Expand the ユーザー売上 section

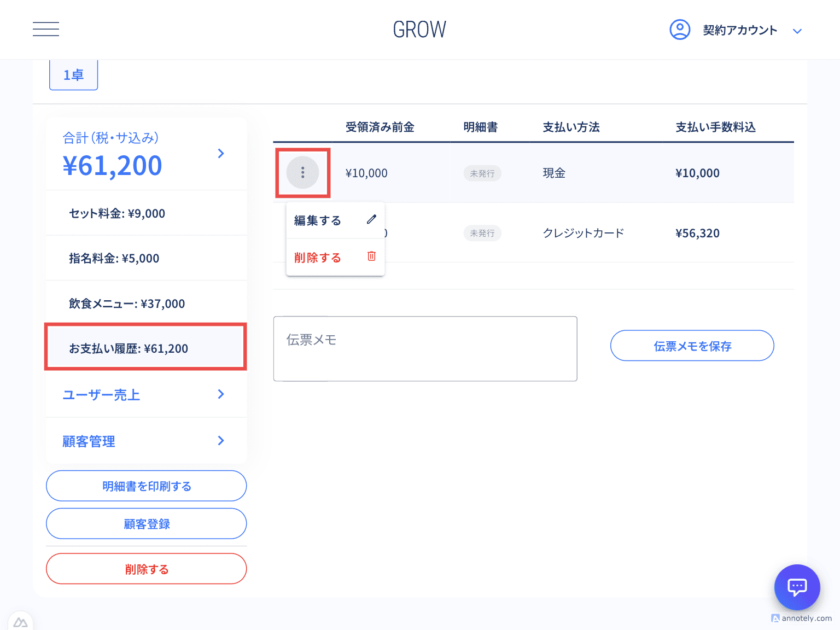[221, 394]
